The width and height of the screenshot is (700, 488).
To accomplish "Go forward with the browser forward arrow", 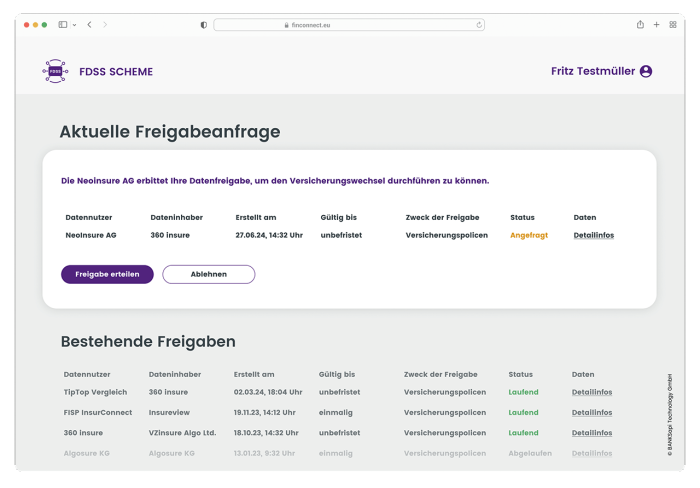I will pyautogui.click(x=105, y=25).
